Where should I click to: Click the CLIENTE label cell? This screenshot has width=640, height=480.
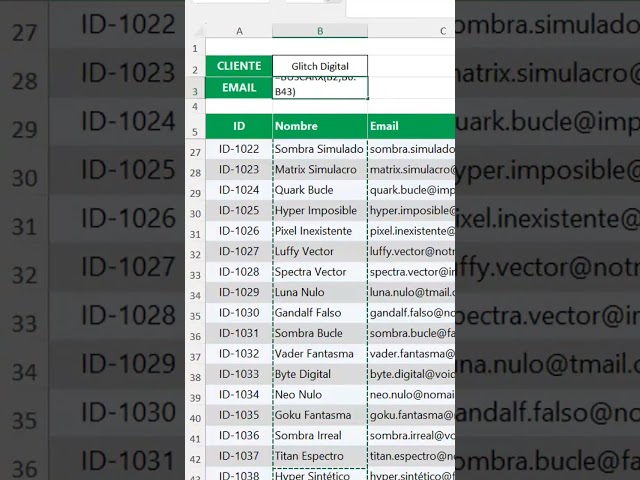pyautogui.click(x=239, y=66)
